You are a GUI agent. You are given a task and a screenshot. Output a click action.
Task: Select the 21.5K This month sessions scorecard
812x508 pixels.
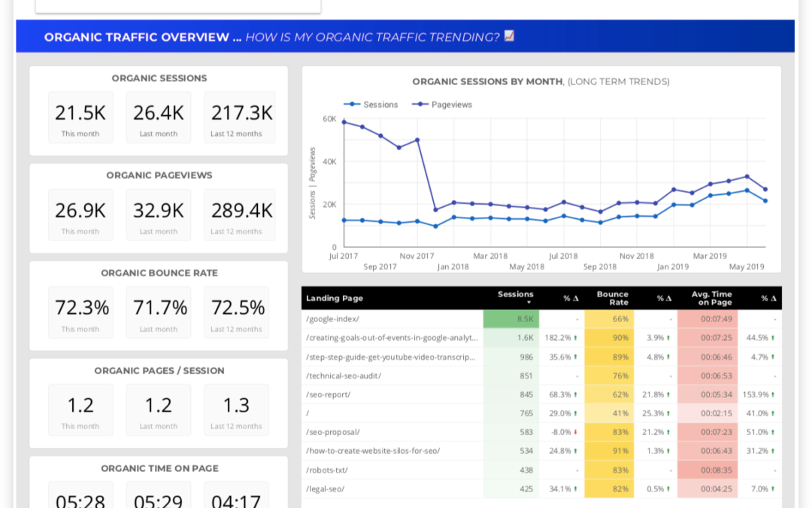point(80,117)
